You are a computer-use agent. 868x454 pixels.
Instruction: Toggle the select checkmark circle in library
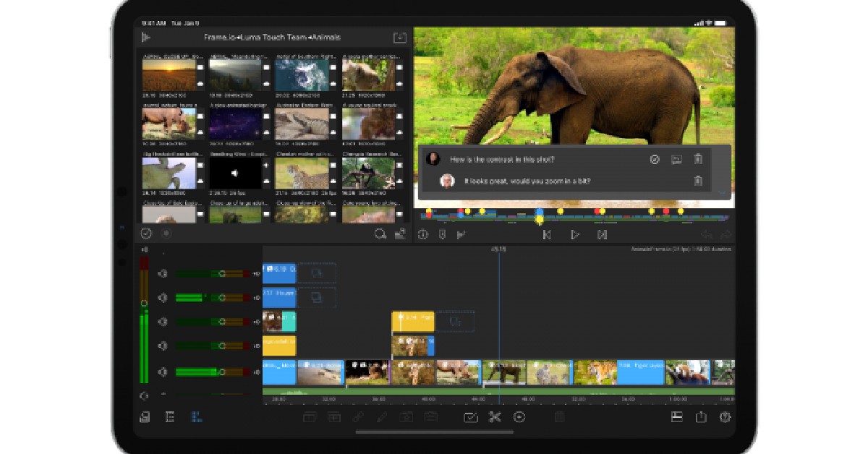point(145,234)
